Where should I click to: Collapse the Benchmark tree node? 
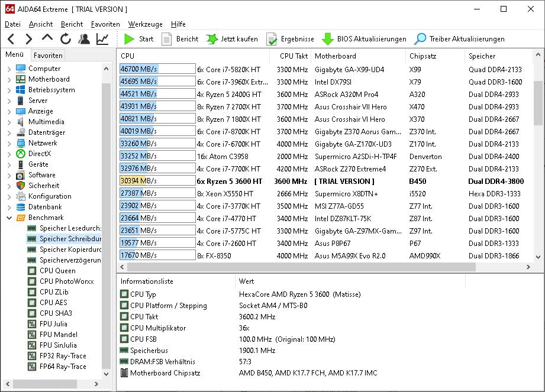9,218
